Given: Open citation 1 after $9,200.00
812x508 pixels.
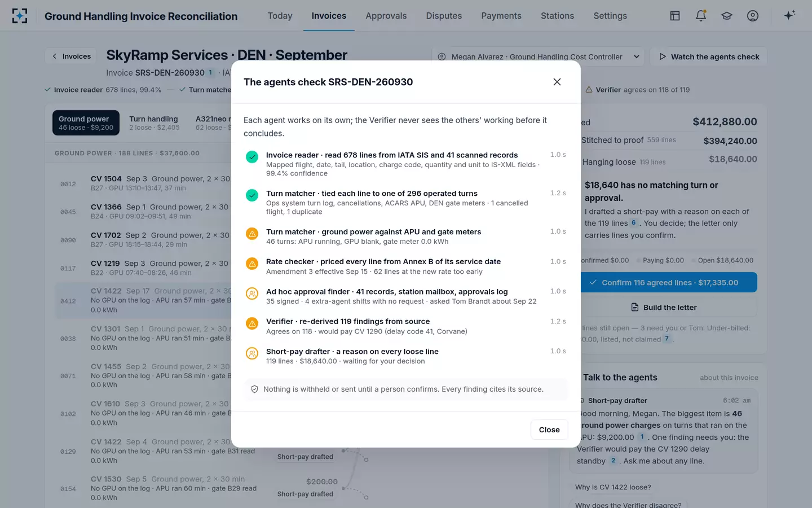Looking at the screenshot, I should coord(642,437).
